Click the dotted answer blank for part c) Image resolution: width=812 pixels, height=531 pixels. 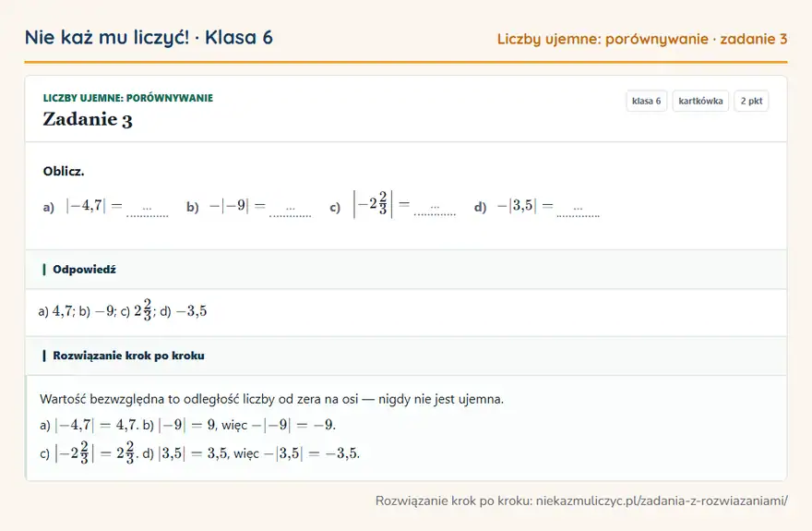(435, 209)
